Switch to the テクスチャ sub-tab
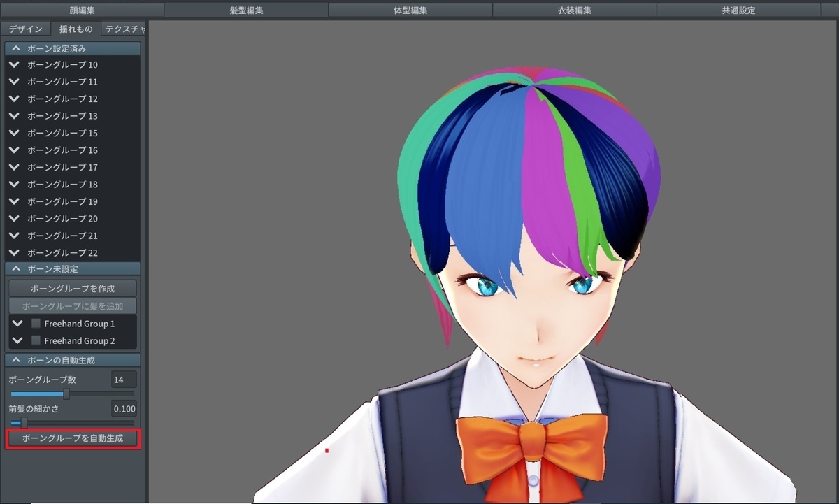Viewport: 839px width, 504px height. point(124,29)
